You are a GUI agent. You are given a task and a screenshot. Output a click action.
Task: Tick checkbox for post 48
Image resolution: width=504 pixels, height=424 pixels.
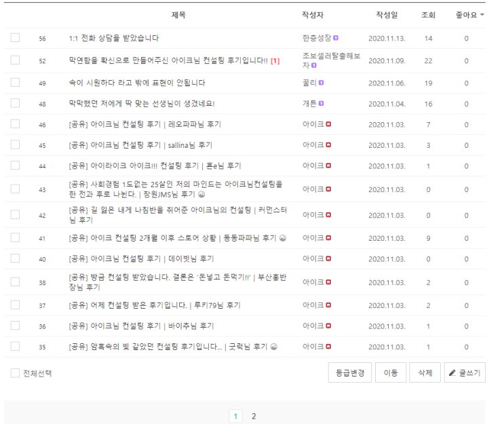tap(15, 103)
